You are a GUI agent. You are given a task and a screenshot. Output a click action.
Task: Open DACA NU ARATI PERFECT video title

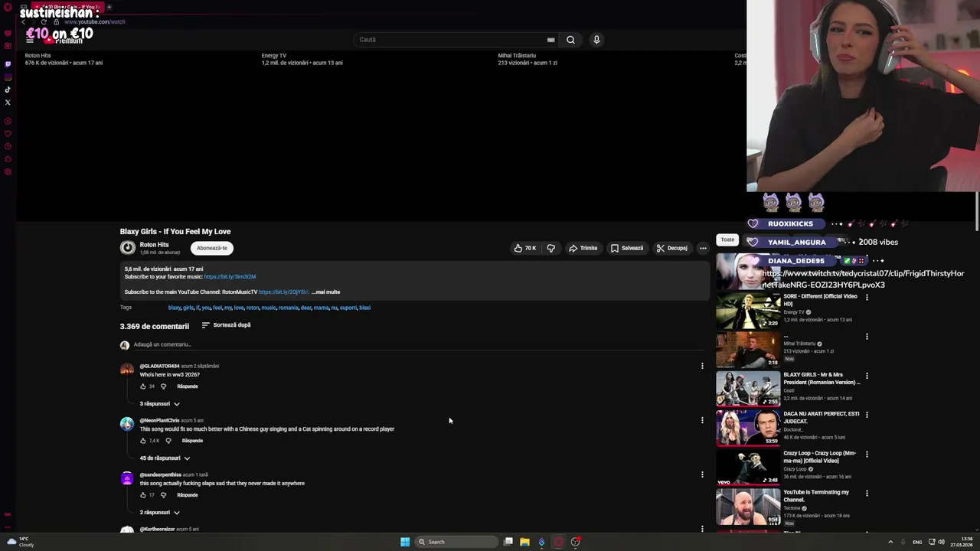(x=822, y=417)
